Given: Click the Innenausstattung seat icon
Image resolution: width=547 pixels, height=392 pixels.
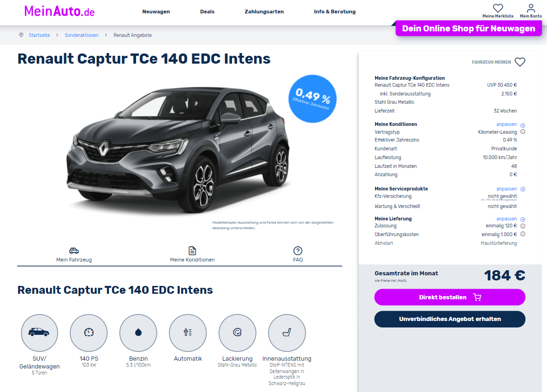Looking at the screenshot, I should (287, 333).
